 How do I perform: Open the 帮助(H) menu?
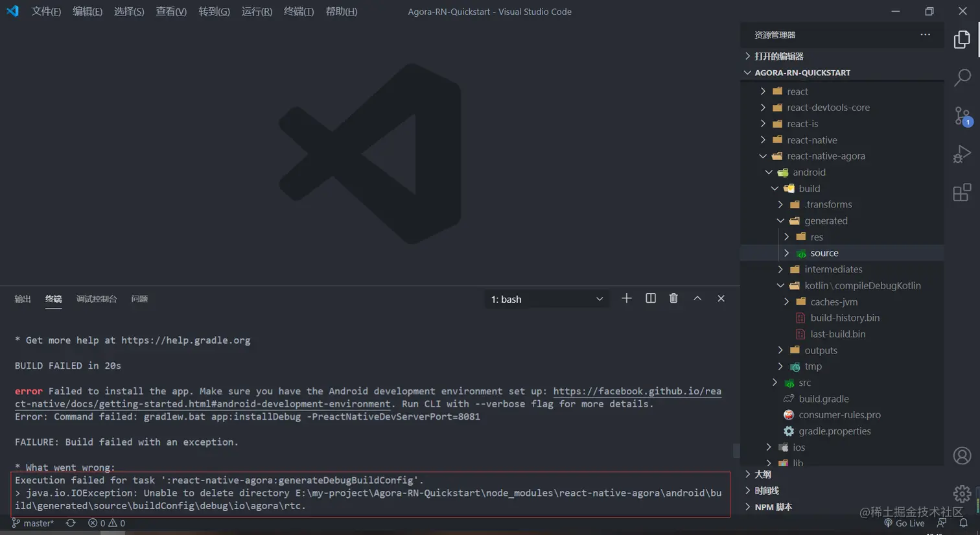pyautogui.click(x=342, y=12)
